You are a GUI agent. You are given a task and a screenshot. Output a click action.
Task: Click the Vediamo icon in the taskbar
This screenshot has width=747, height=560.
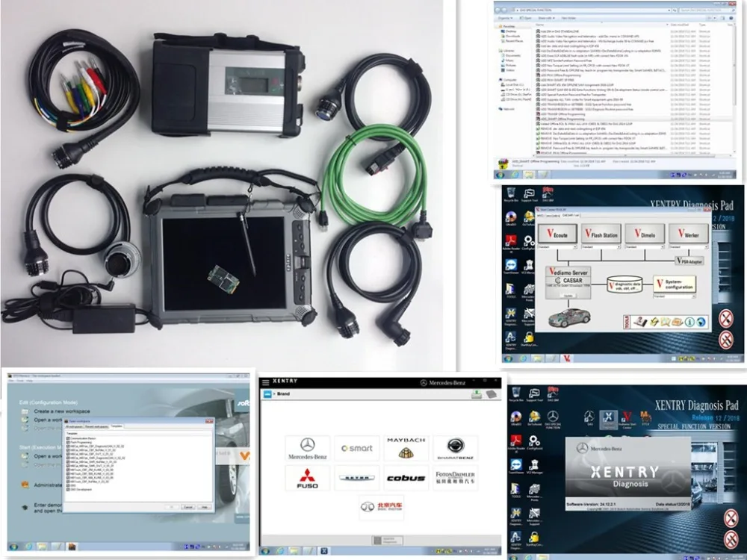click(x=566, y=358)
